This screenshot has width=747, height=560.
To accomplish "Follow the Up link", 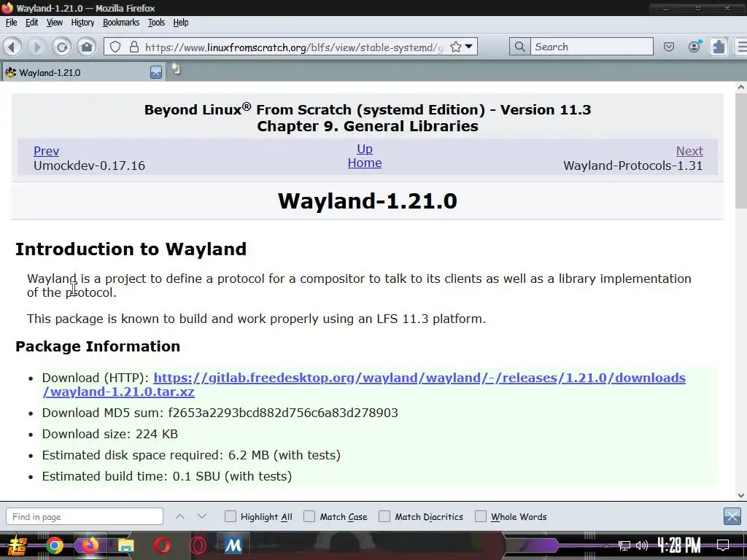I will pyautogui.click(x=365, y=149).
